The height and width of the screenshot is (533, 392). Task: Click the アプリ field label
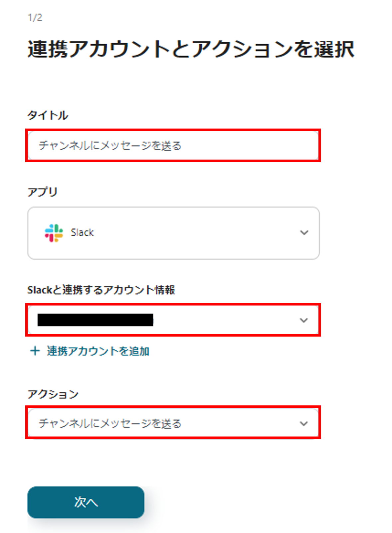point(43,192)
